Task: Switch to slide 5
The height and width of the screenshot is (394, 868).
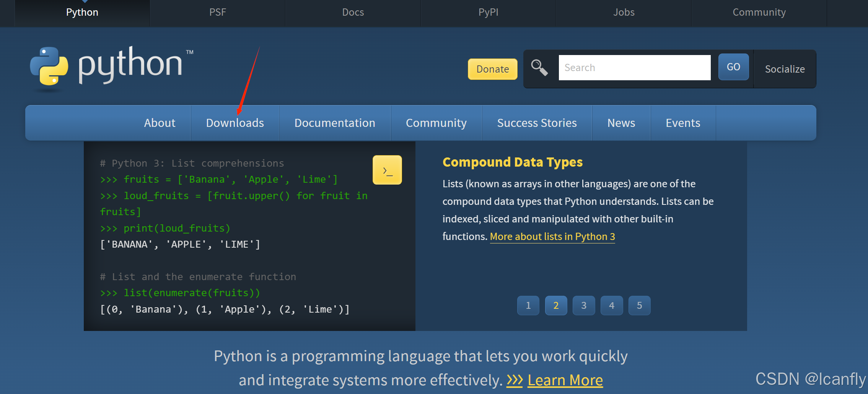Action: 639,305
